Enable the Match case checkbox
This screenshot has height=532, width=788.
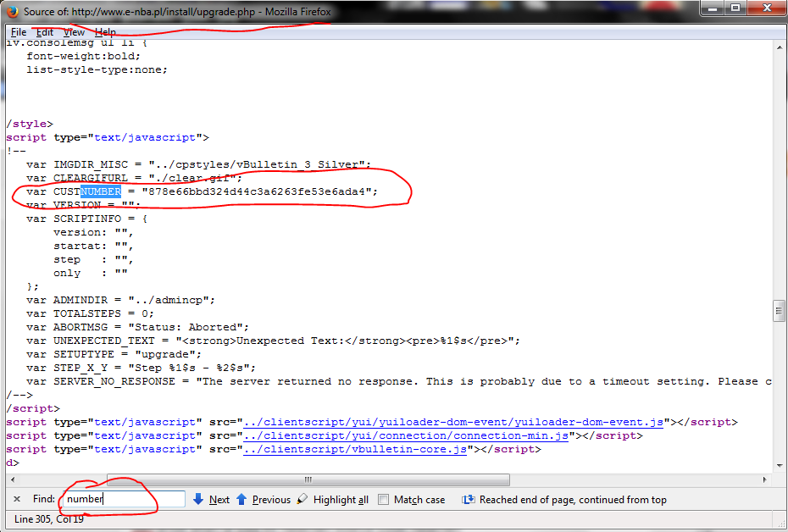[x=384, y=499]
